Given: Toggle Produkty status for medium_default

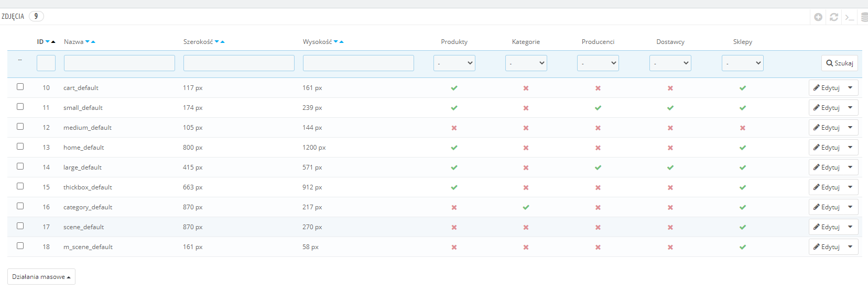Looking at the screenshot, I should pos(454,128).
